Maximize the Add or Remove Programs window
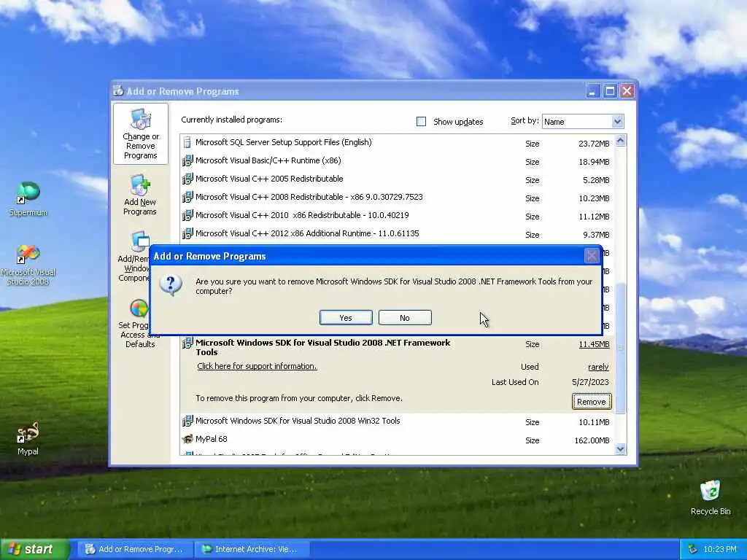This screenshot has width=747, height=560. click(x=610, y=91)
